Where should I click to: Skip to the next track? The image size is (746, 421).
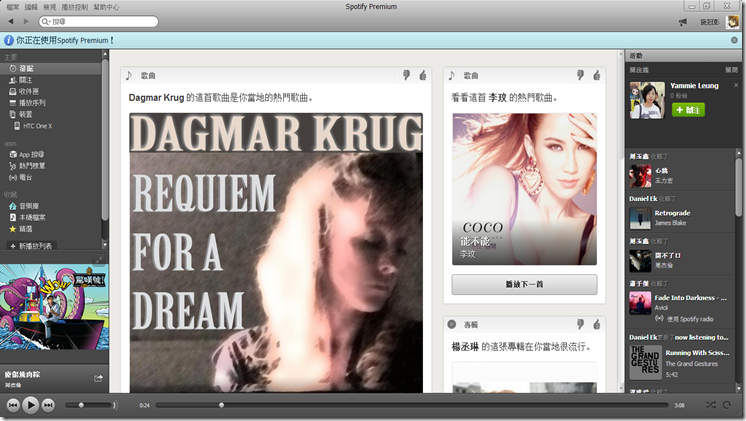point(48,405)
